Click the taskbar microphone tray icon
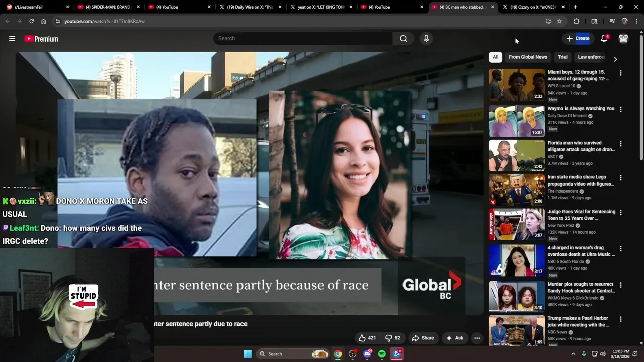Screen dimensions: 644x362 584,354
